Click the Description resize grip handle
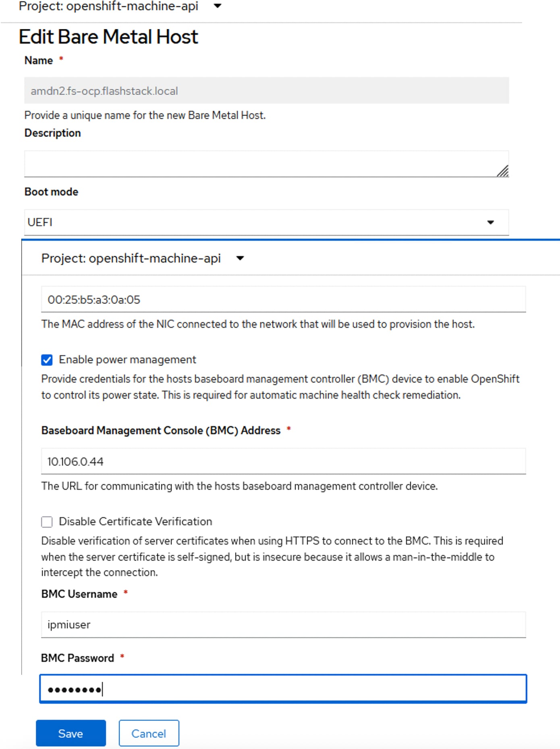The width and height of the screenshot is (560, 749). point(503,171)
